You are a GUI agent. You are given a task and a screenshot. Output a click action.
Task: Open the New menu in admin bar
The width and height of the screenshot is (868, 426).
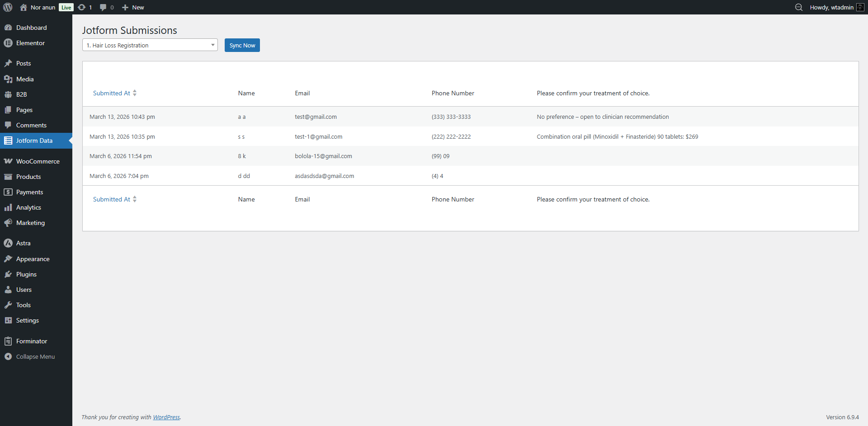tap(132, 7)
